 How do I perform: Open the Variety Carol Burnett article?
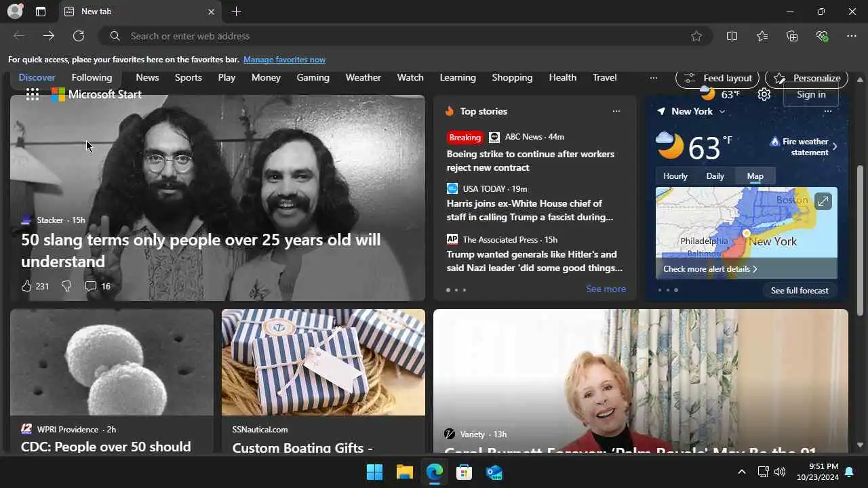641,381
